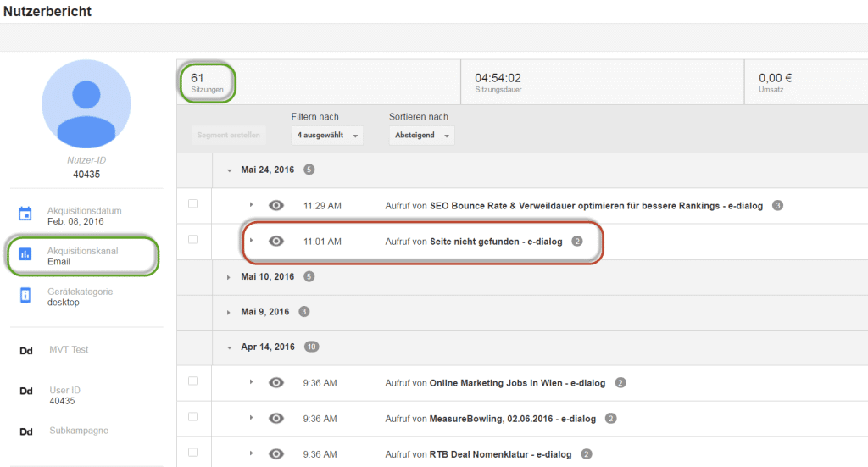Expand the Mai 9, 2016 date group
Screen dimensions: 868x467
229,312
